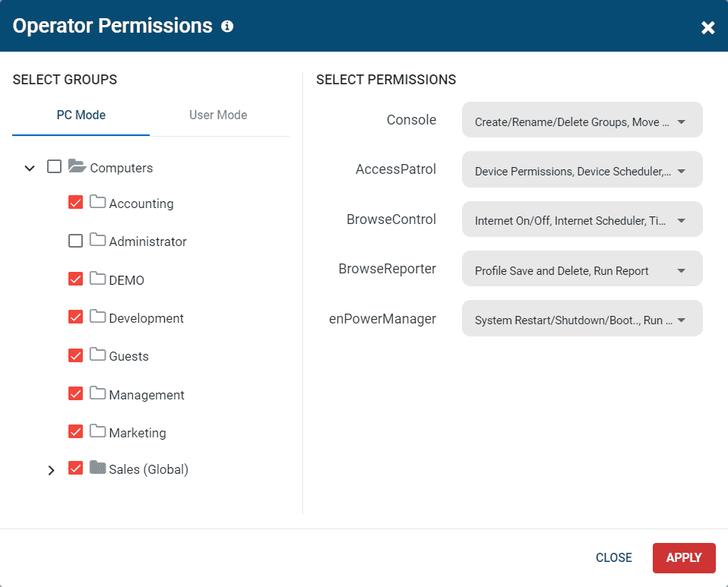Screen dimensions: 728x587
Task: Toggle the Computers root checkbox
Action: [54, 167]
